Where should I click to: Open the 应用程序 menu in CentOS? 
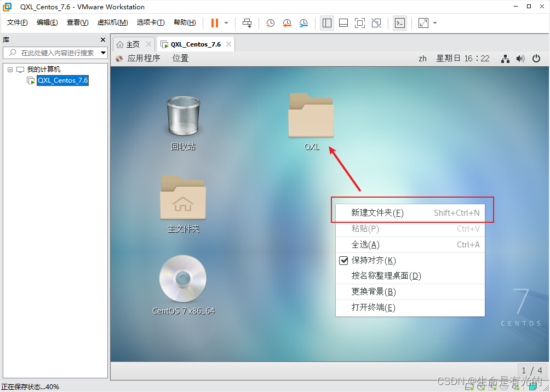[x=144, y=59]
